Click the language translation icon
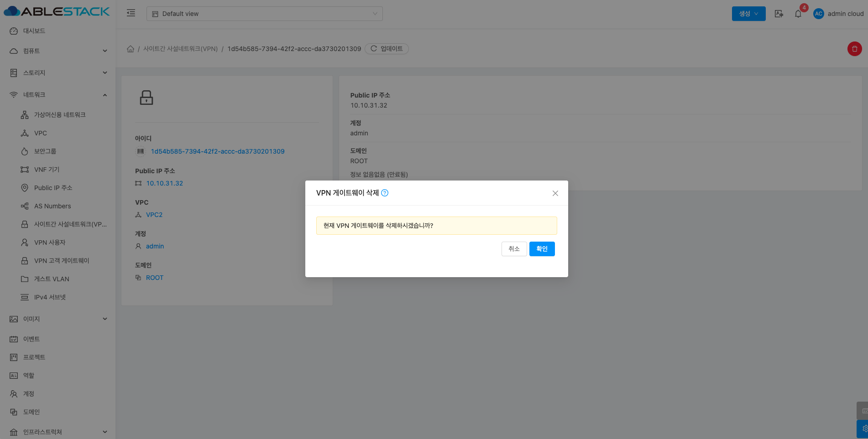The width and height of the screenshot is (868, 439). click(x=779, y=14)
